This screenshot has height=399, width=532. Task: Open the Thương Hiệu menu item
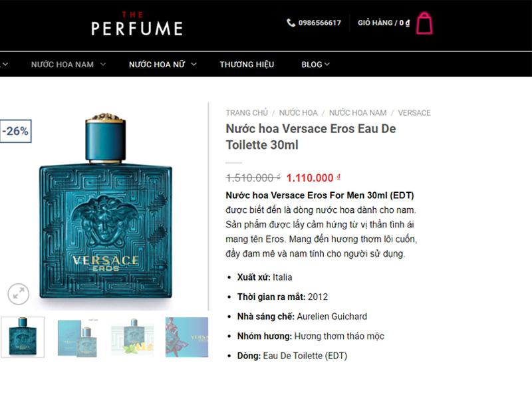pyautogui.click(x=247, y=65)
